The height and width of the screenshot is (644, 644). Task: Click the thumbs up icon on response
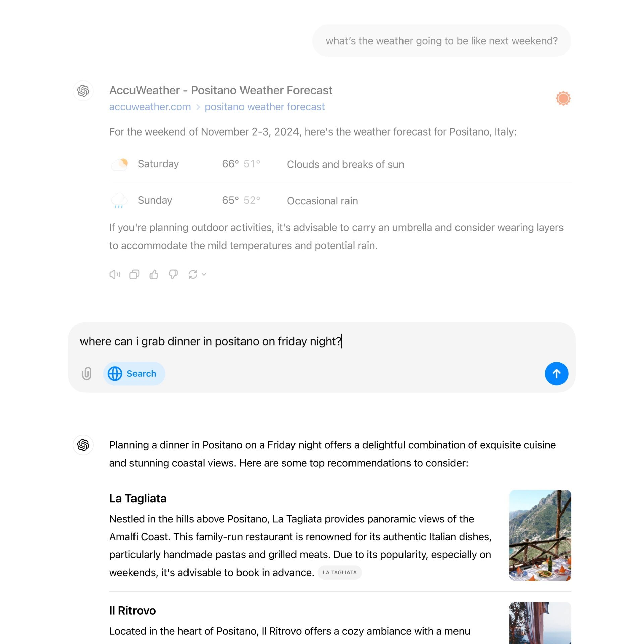tap(154, 274)
